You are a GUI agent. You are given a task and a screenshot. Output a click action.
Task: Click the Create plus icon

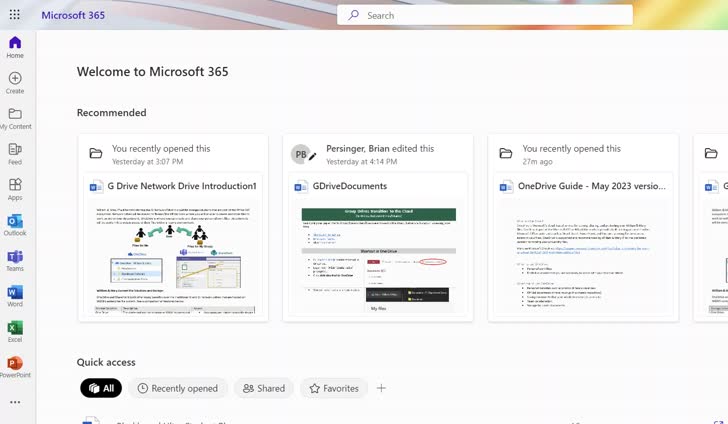[x=15, y=82]
